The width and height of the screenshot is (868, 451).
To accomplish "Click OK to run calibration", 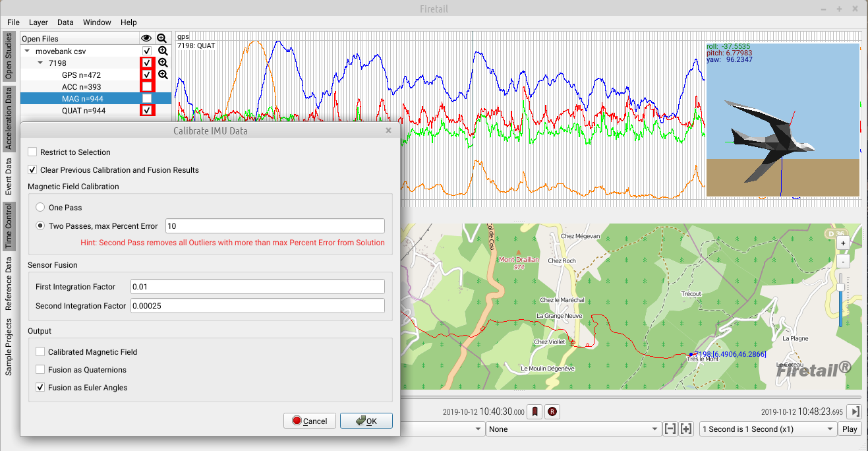I will 366,421.
